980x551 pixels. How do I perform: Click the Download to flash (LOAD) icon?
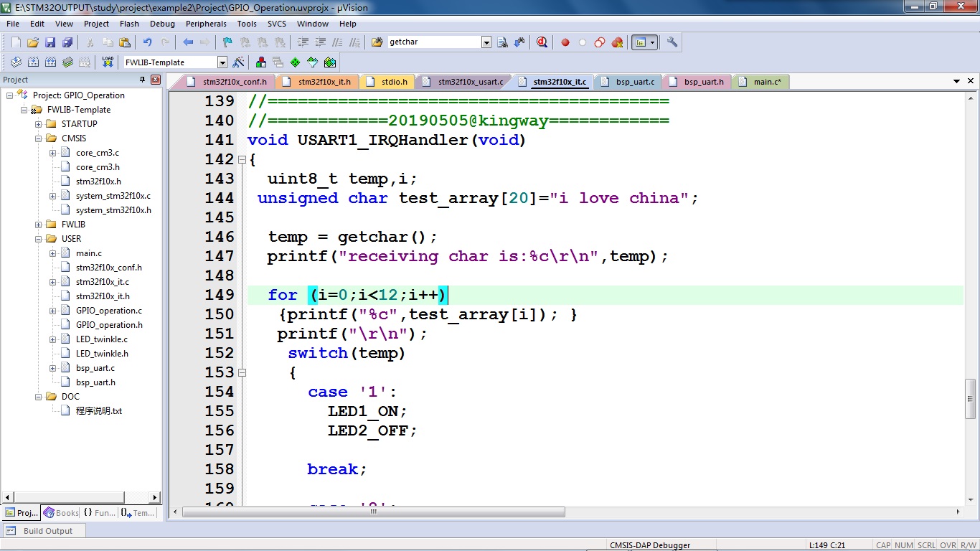click(x=108, y=62)
